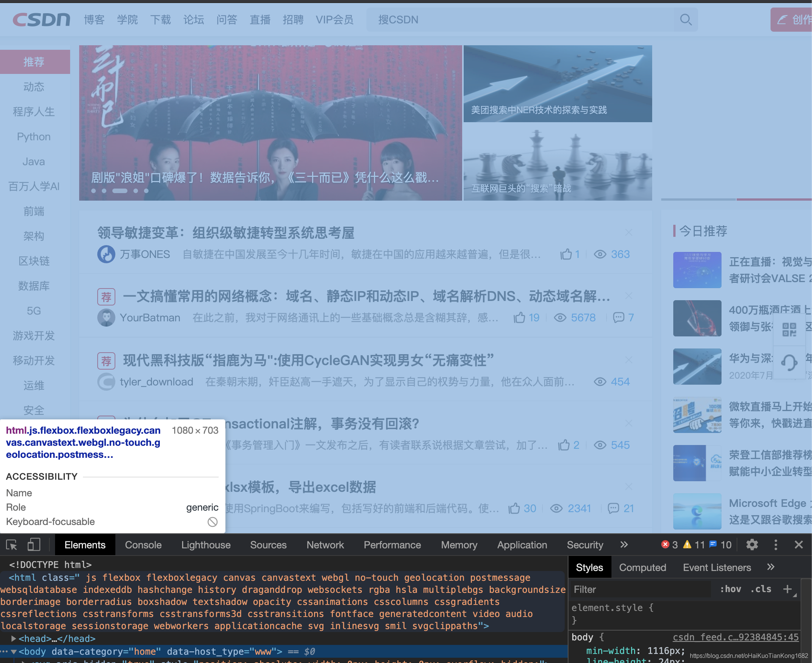Switch to the Console tab
Image resolution: width=812 pixels, height=663 pixels.
143,545
